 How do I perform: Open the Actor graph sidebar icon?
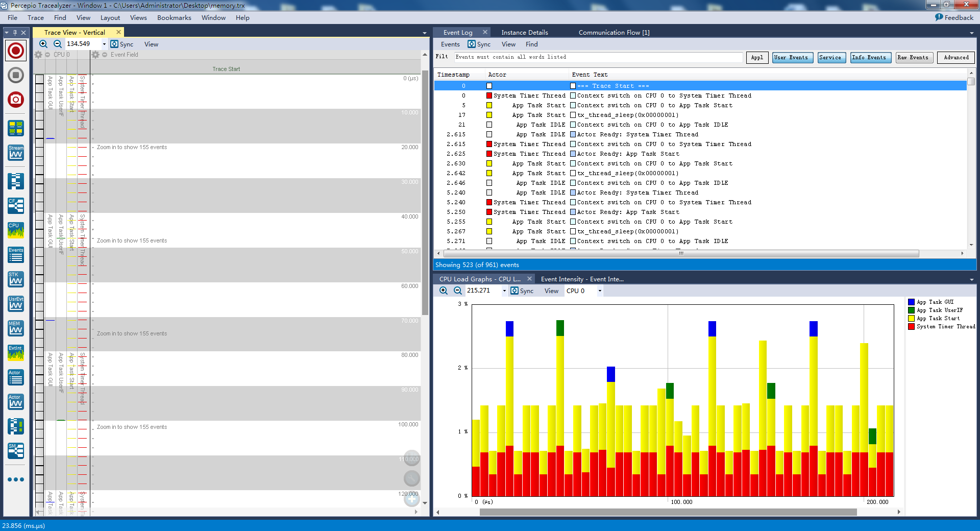[x=16, y=402]
